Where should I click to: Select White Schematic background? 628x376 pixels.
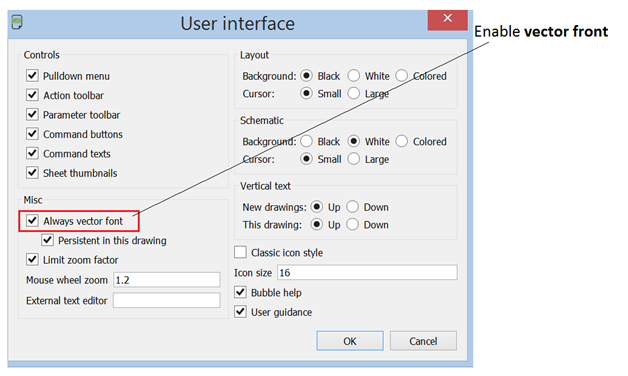point(354,141)
